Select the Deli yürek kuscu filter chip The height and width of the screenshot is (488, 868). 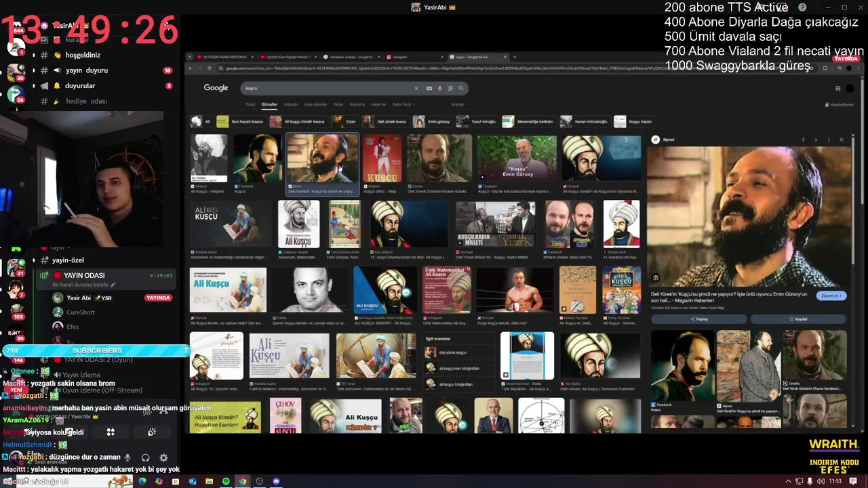click(384, 121)
